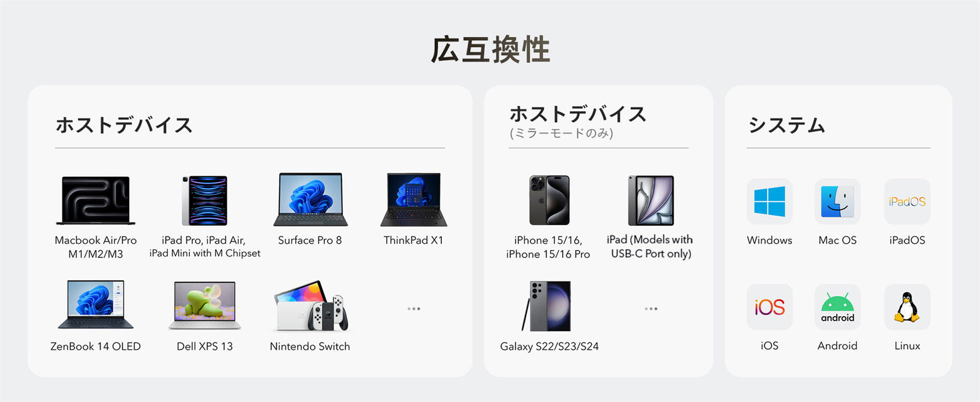The image size is (980, 402).
Task: Click the ホストデバイス (ミラーモードのみ) heading
Action: (x=578, y=121)
